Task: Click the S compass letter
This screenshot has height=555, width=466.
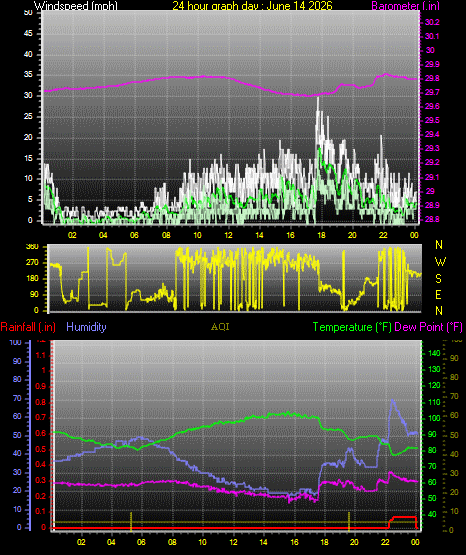Action: (438, 279)
